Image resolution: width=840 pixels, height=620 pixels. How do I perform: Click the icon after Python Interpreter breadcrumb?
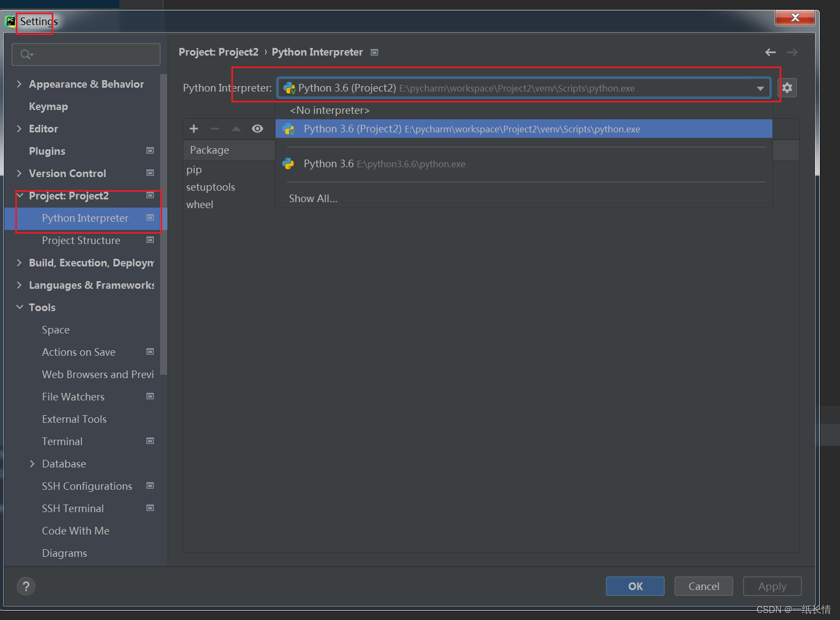click(375, 52)
